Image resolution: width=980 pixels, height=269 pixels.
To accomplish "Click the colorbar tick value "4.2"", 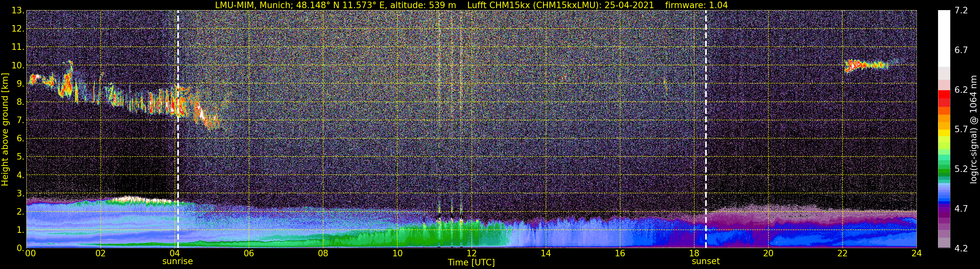I will 961,248.
